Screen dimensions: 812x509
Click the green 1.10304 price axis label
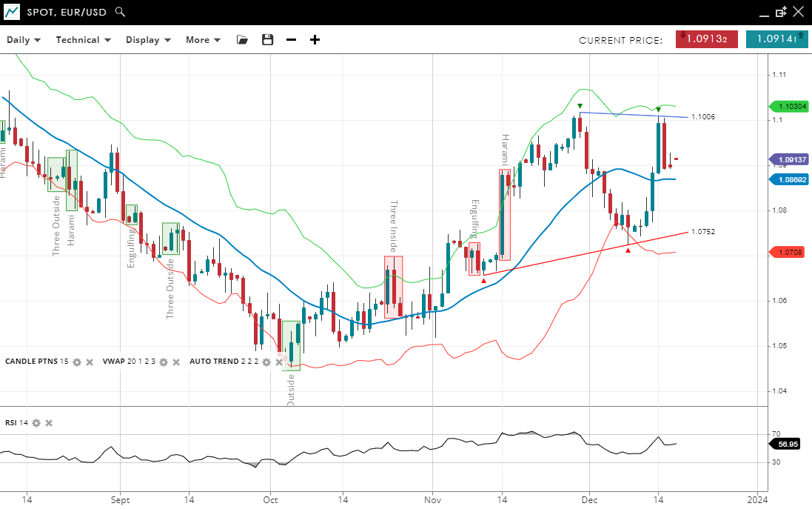click(792, 107)
